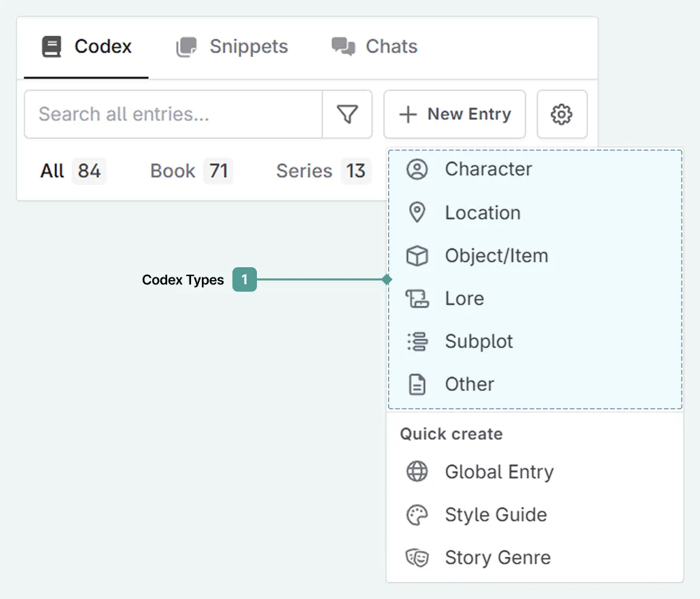Click the Location pin icon
The image size is (700, 599).
[417, 212]
